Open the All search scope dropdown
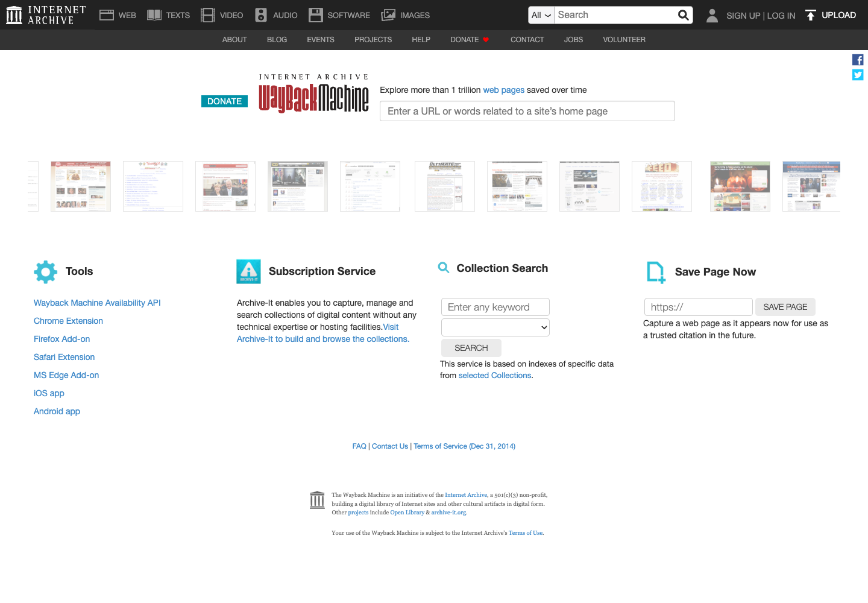 [x=541, y=15]
